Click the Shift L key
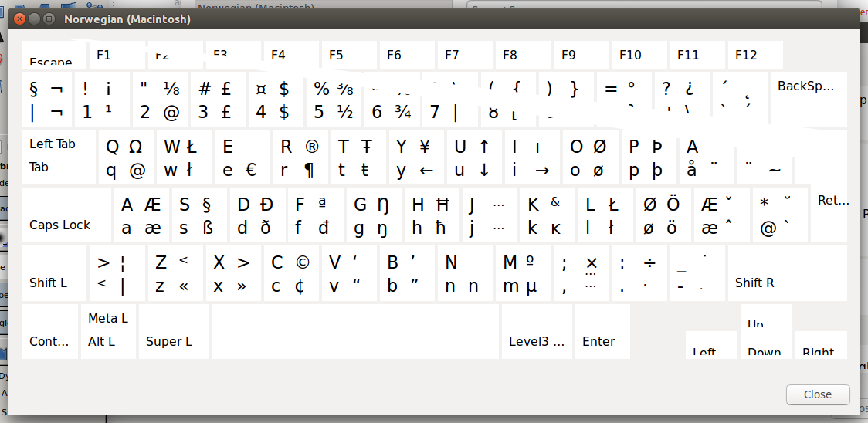This screenshot has height=423, width=868. click(55, 273)
